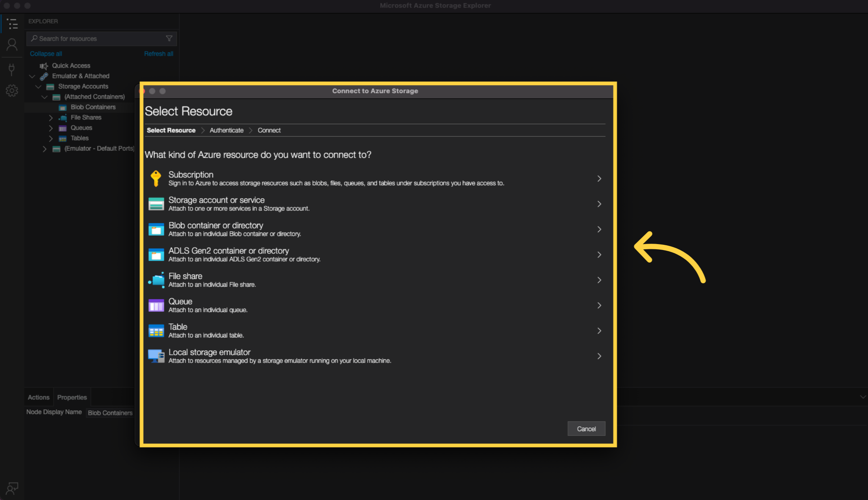Choose the Local storage emulator option

point(210,352)
